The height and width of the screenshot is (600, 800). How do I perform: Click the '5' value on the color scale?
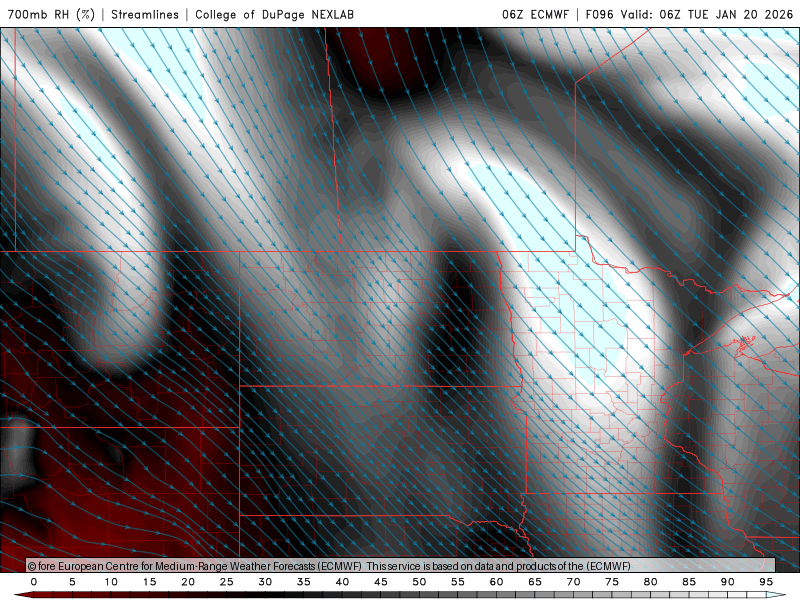tap(72, 582)
